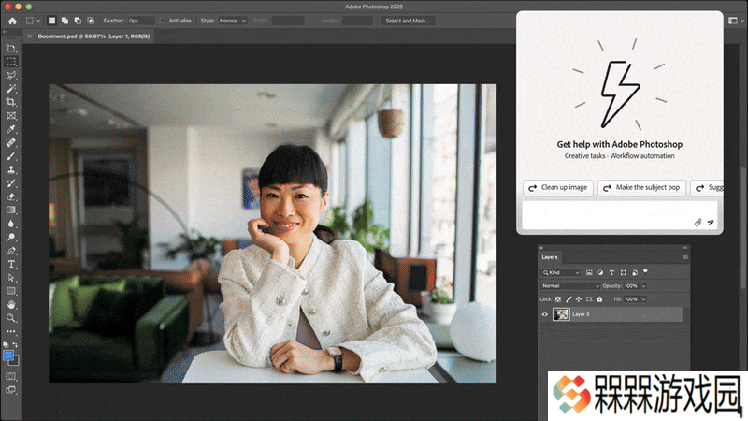Toggle Lock image pixels brush icon
The image size is (748, 421).
point(568,299)
